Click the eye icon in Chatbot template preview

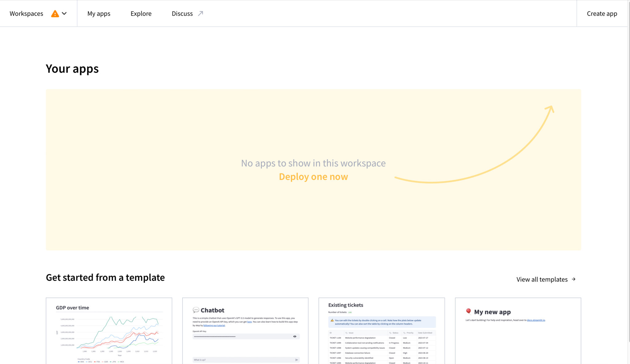click(x=295, y=336)
